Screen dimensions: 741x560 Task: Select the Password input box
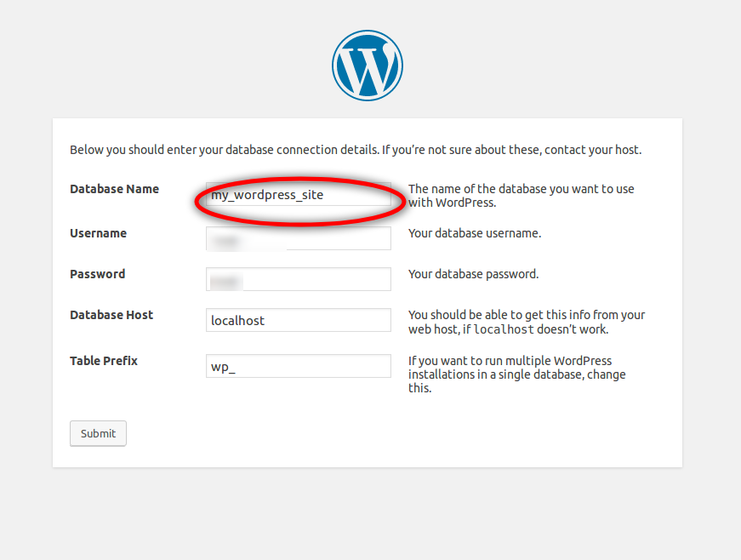(x=298, y=279)
